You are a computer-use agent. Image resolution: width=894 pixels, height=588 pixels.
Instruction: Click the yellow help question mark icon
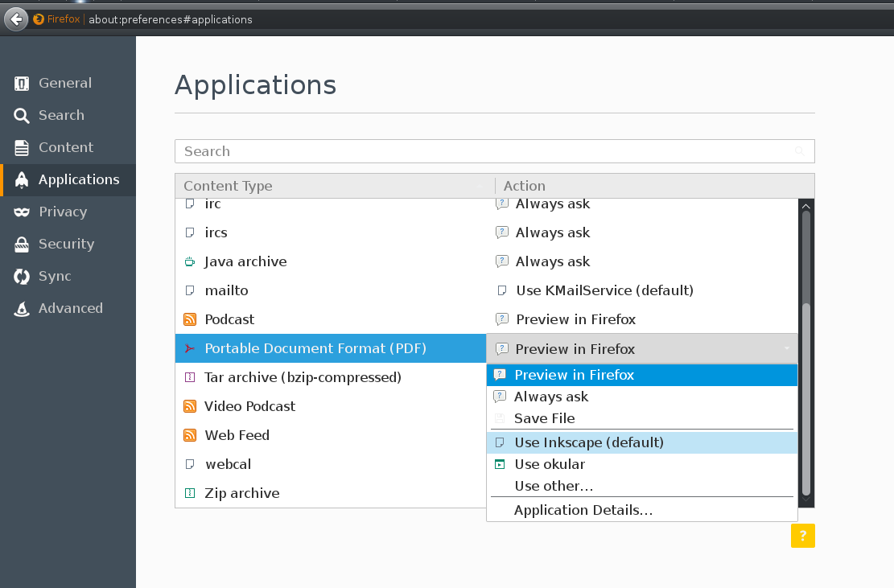(802, 536)
